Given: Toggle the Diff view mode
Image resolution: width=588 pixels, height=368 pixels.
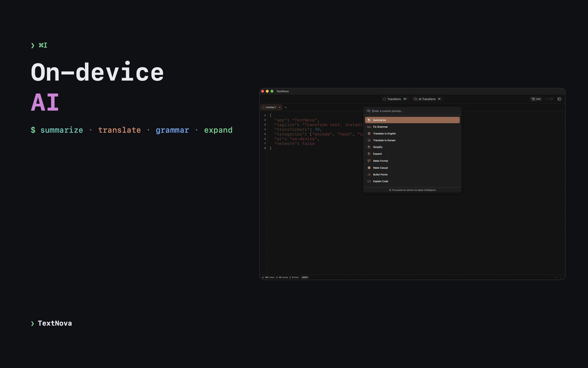Looking at the screenshot, I should pyautogui.click(x=549, y=99).
